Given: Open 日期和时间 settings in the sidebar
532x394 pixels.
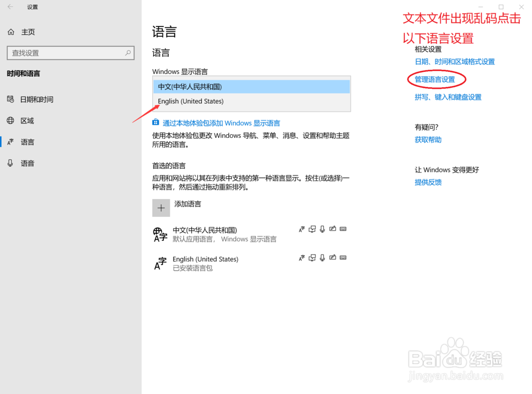Looking at the screenshot, I should click(12, 99).
